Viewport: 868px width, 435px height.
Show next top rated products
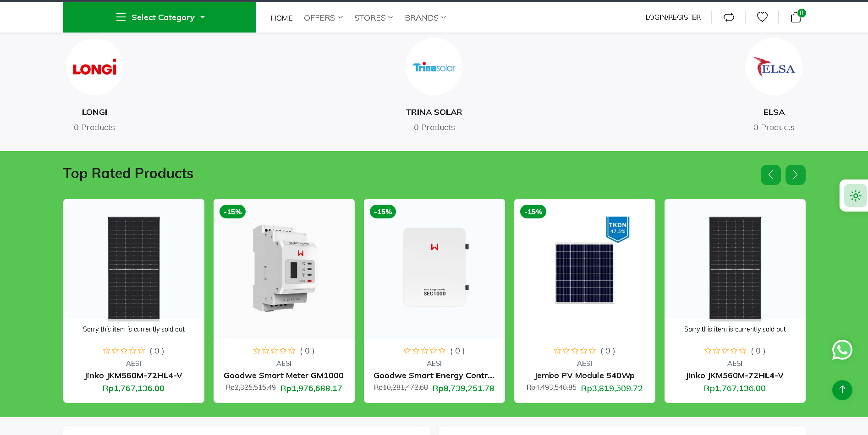coord(795,174)
